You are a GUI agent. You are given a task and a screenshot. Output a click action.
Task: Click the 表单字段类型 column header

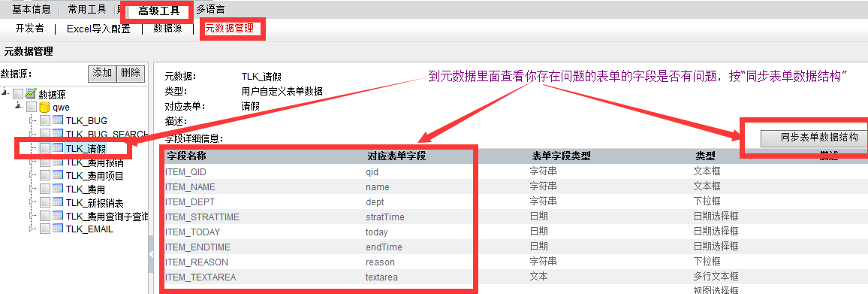coord(562,156)
